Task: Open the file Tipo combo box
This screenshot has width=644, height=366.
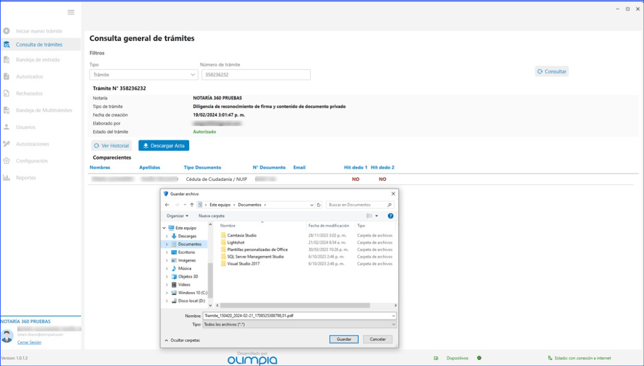Action: (x=300, y=325)
